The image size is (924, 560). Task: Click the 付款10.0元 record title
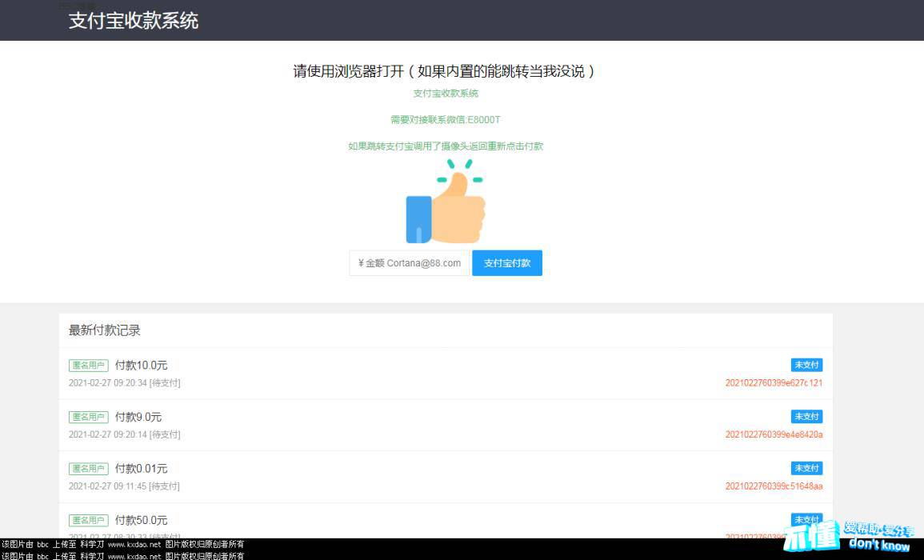[141, 366]
